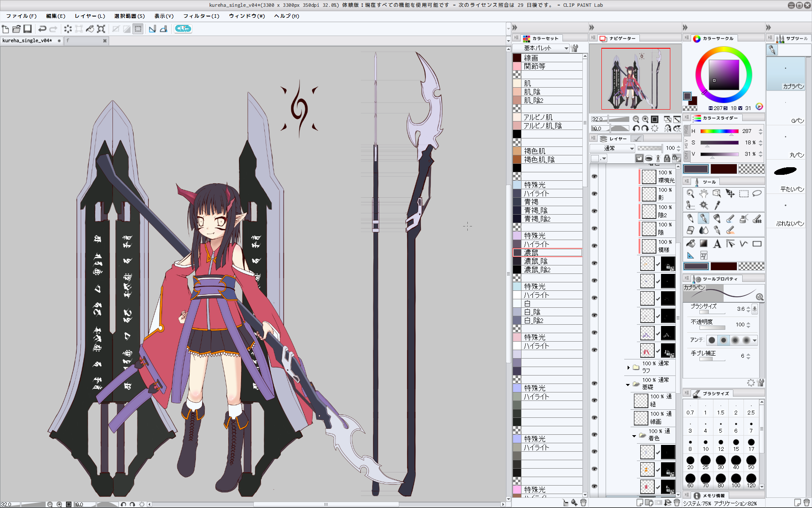The image size is (812, 508).
Task: Open the フィルター(I) menu
Action: click(201, 16)
